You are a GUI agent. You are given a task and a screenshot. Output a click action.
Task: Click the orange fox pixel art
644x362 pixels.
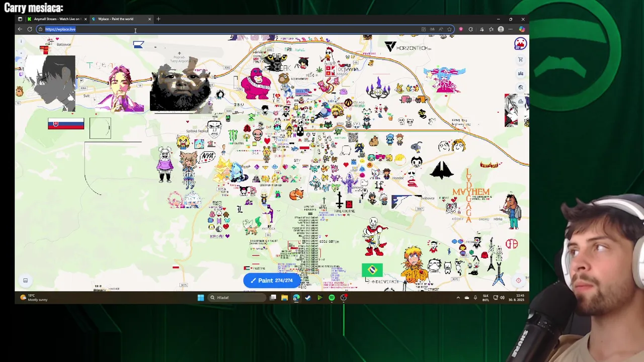296,194
